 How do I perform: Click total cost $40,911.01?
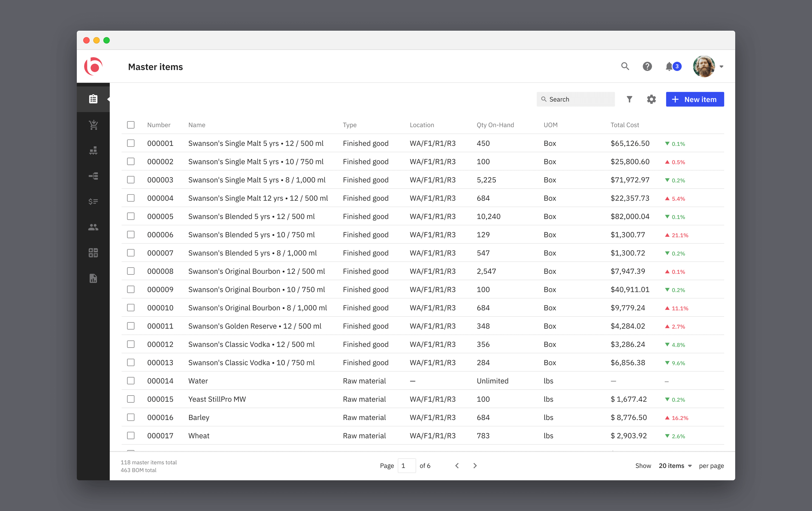click(630, 289)
